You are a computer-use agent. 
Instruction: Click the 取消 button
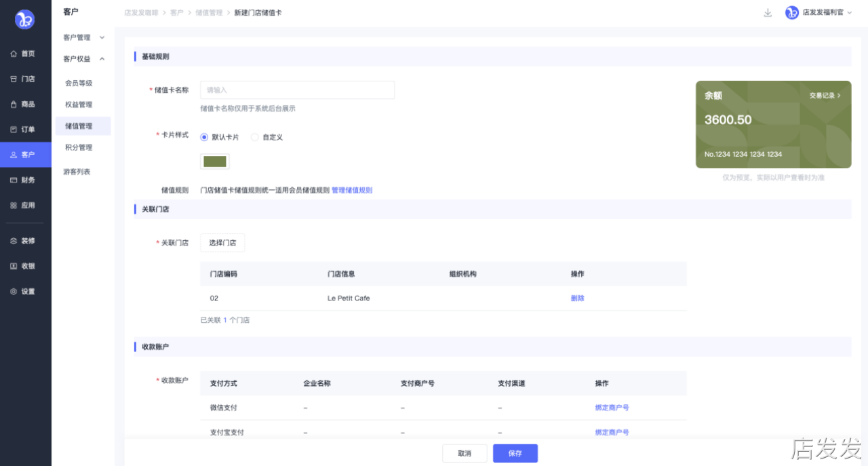click(465, 453)
